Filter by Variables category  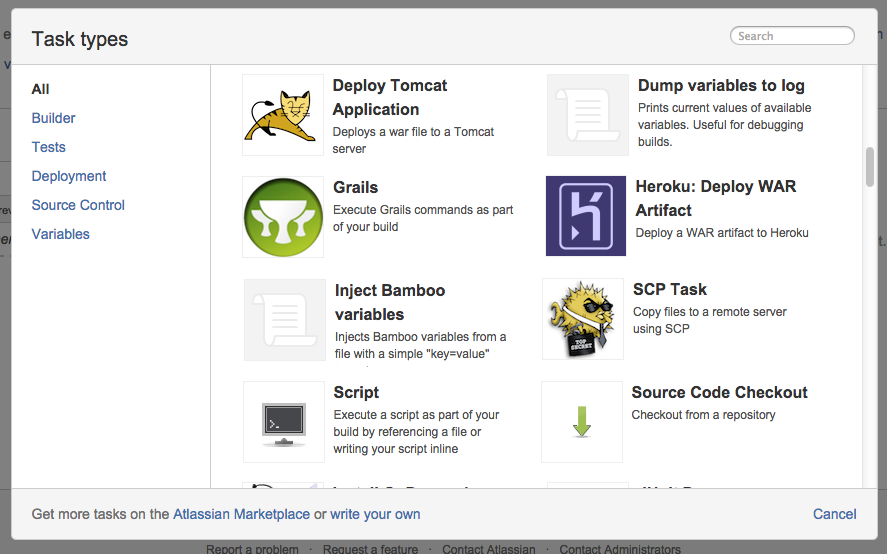[x=61, y=234]
